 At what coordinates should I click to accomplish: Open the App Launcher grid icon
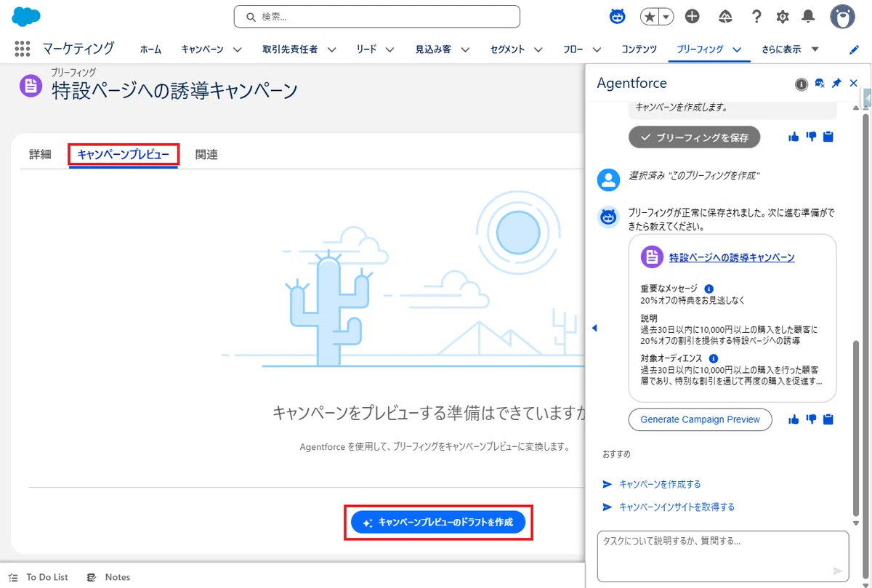point(23,49)
